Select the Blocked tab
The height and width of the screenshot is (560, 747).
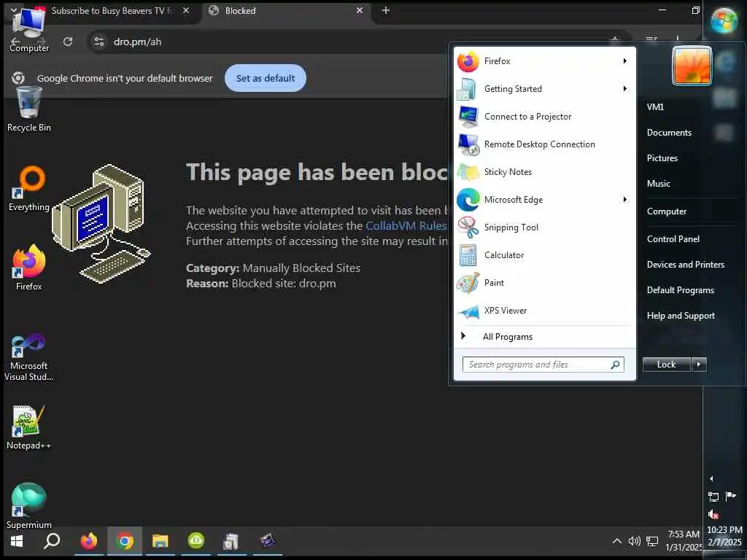(x=285, y=10)
